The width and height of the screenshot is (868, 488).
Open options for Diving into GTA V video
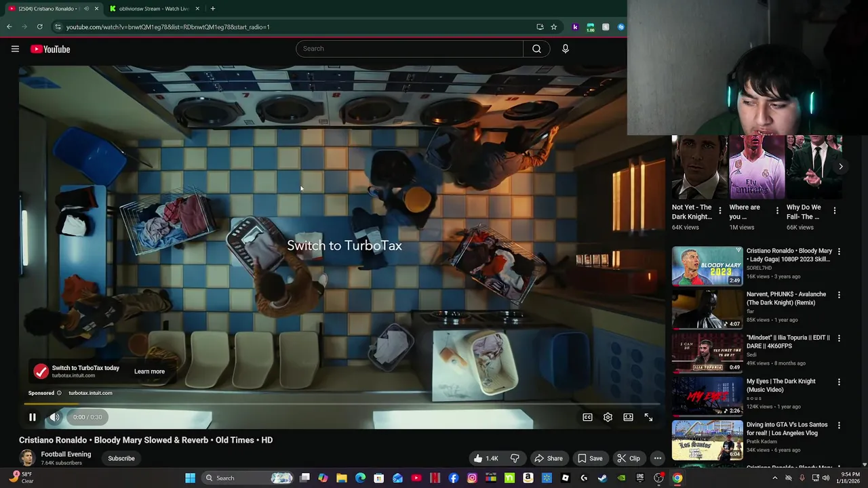click(x=839, y=426)
